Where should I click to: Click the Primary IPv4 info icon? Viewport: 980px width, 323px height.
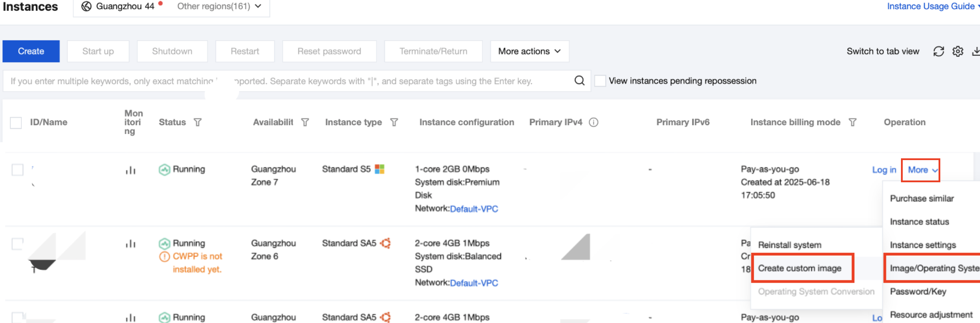pyautogui.click(x=593, y=122)
